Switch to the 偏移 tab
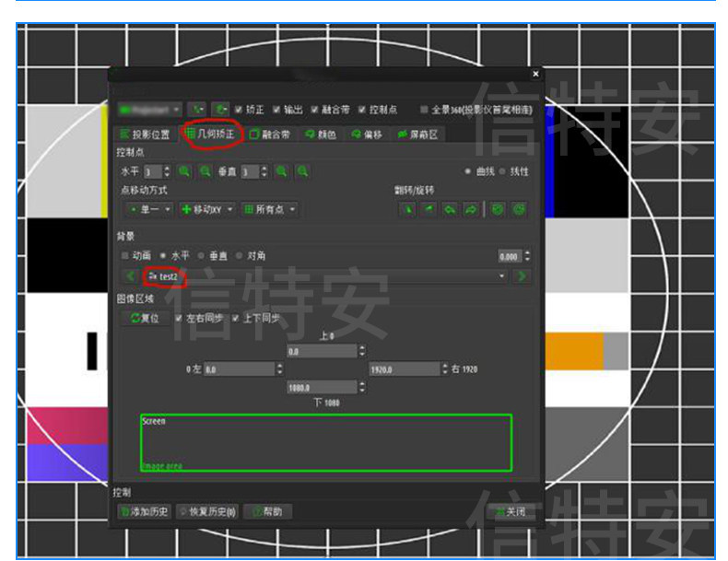Screen dimensions: 728x561 click(367, 134)
